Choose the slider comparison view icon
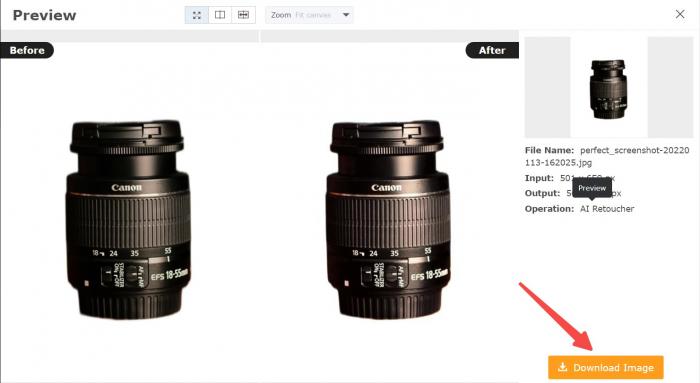 (x=243, y=15)
